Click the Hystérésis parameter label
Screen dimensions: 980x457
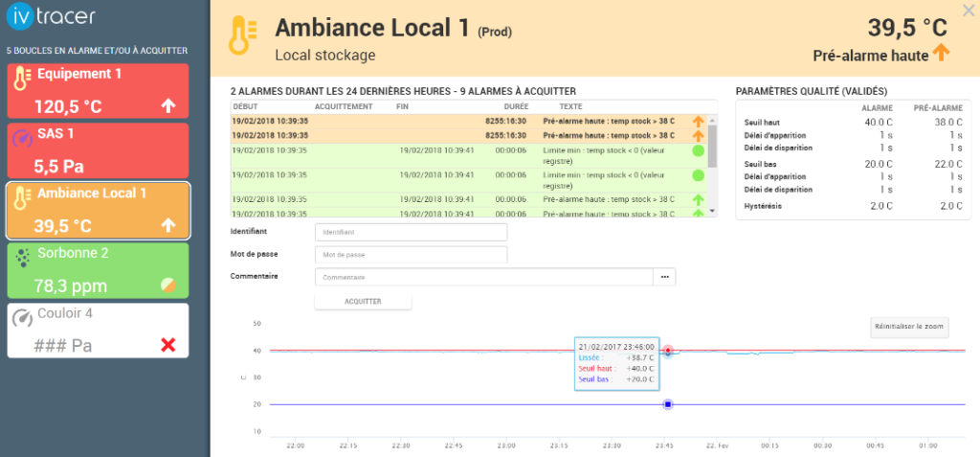click(x=763, y=205)
